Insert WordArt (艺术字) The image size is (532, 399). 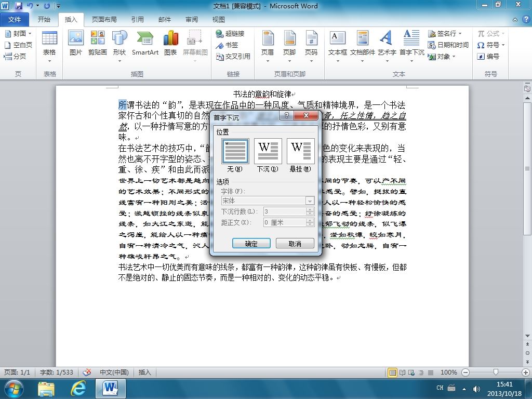click(x=387, y=46)
